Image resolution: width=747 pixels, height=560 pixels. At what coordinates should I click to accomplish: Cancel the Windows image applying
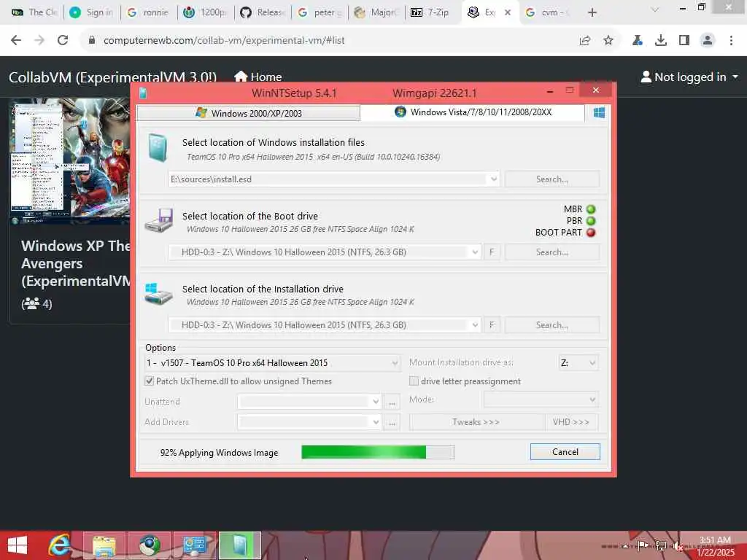(x=565, y=452)
